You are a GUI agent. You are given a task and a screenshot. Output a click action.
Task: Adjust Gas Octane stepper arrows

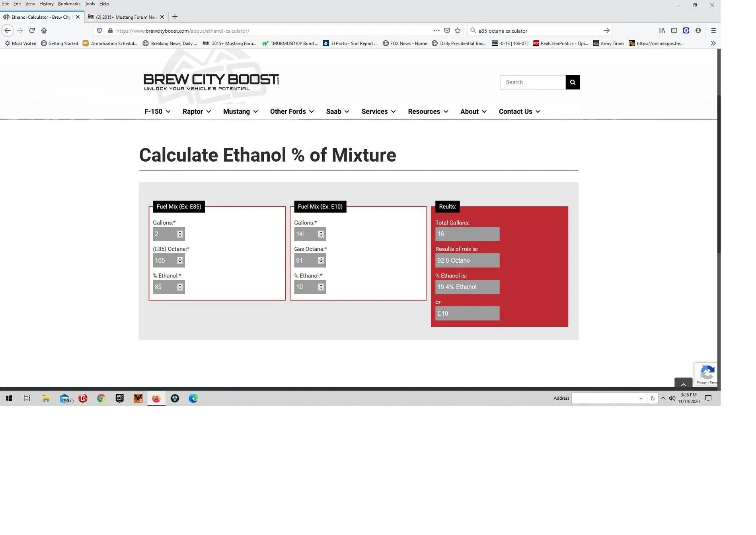(x=321, y=260)
